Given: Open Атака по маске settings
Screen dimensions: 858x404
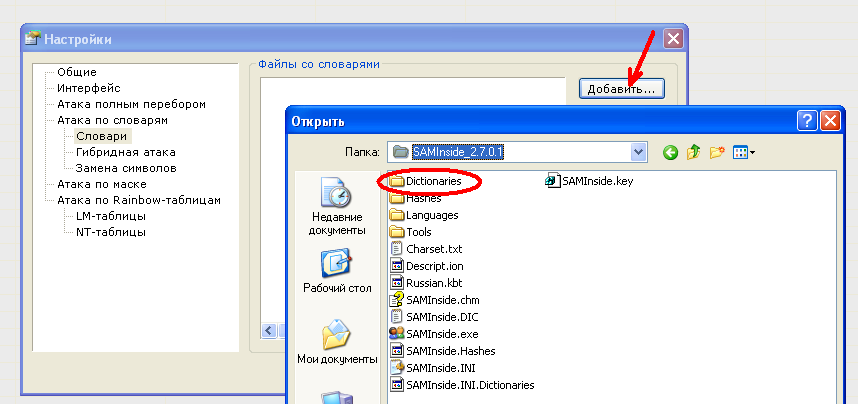Looking at the screenshot, I should (x=102, y=184).
